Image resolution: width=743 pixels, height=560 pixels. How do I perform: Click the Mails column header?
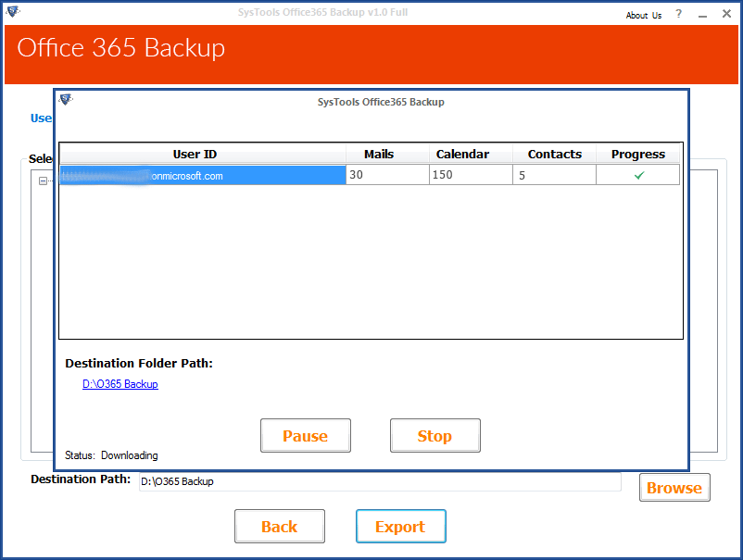pos(378,154)
